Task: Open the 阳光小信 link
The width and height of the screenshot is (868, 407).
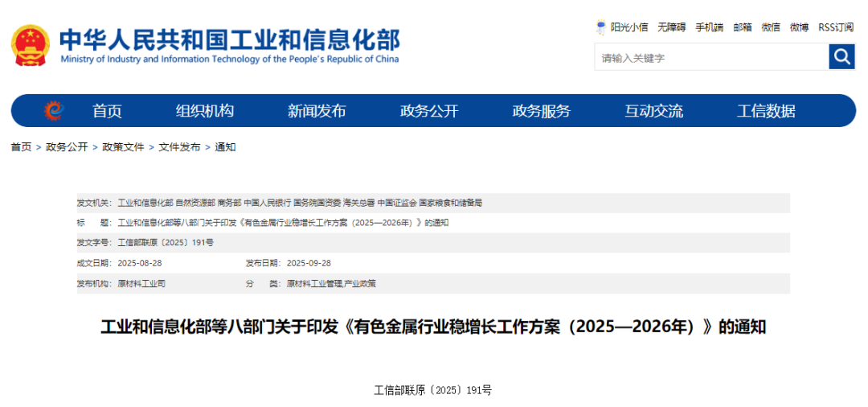Action: 628,27
